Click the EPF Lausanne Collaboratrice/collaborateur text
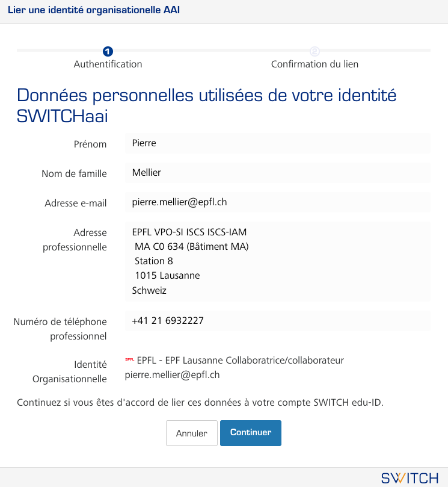Image resolution: width=448 pixels, height=487 pixels. coord(241,361)
